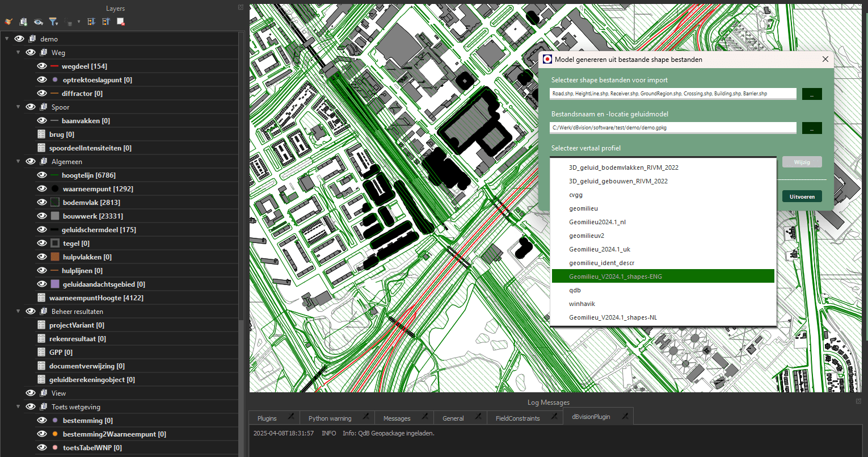The height and width of the screenshot is (457, 868).
Task: Click the Wijzig button
Action: pos(802,162)
